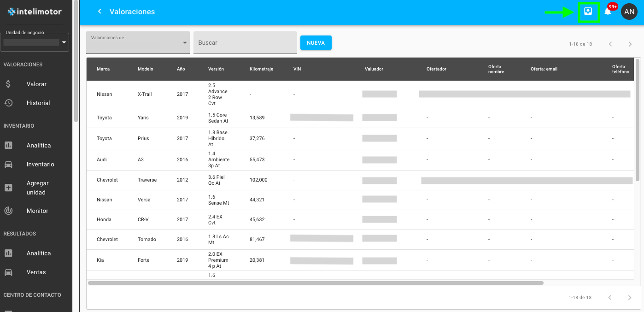Select the Traverse model cell

(x=147, y=180)
